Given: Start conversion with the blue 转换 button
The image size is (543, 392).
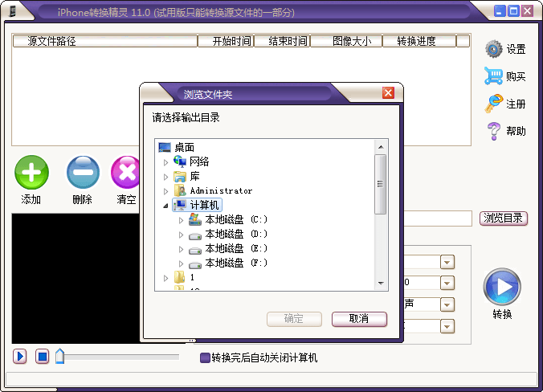Looking at the screenshot, I should tap(502, 288).
